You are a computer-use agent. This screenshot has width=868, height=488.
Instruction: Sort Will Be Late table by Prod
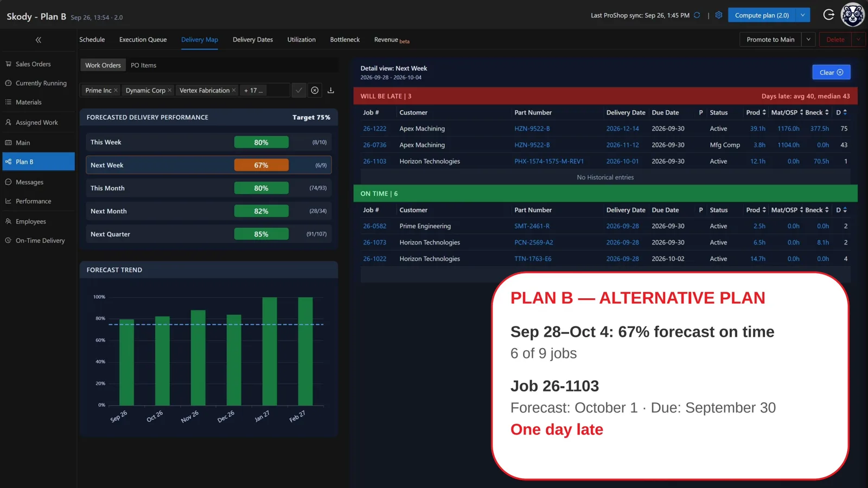pos(756,112)
